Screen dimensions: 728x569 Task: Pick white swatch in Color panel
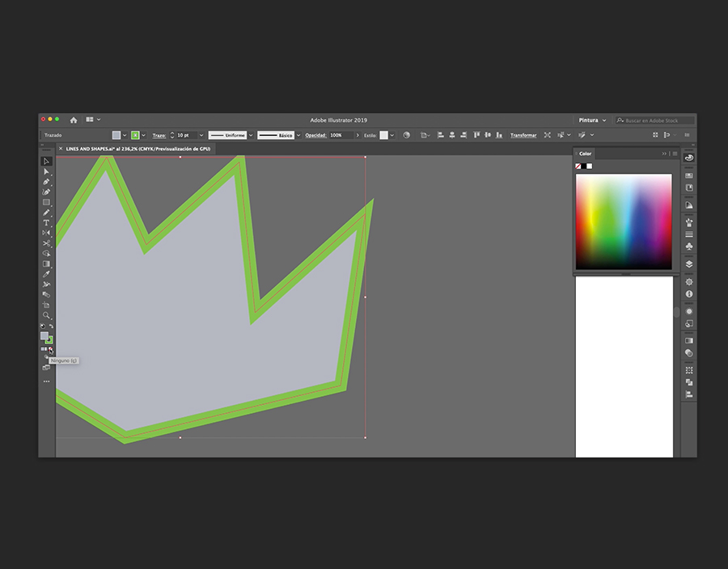point(589,166)
